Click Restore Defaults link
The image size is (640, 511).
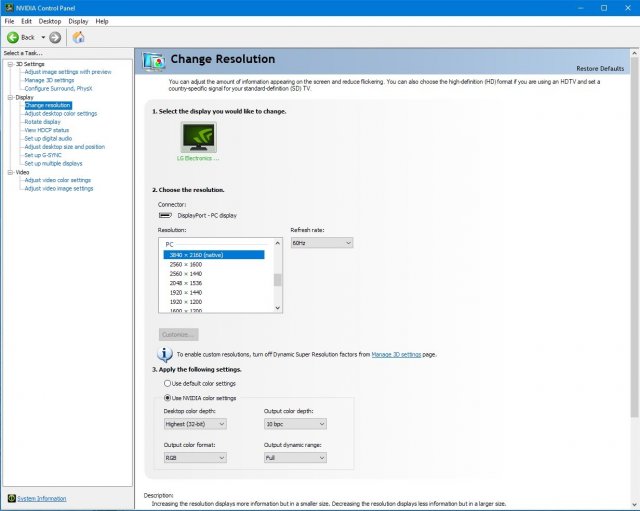[599, 68]
